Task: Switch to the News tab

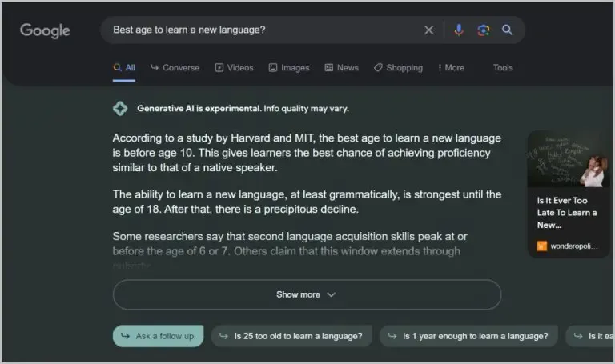Action: tap(342, 68)
